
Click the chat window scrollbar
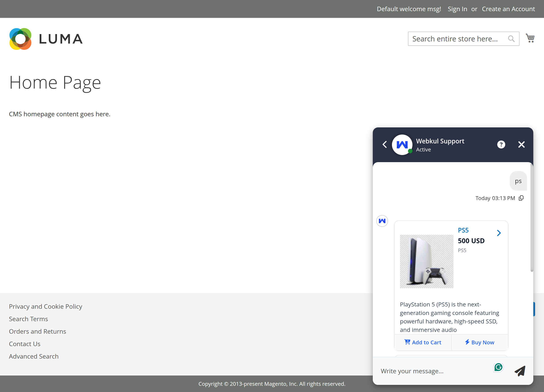coord(532,218)
